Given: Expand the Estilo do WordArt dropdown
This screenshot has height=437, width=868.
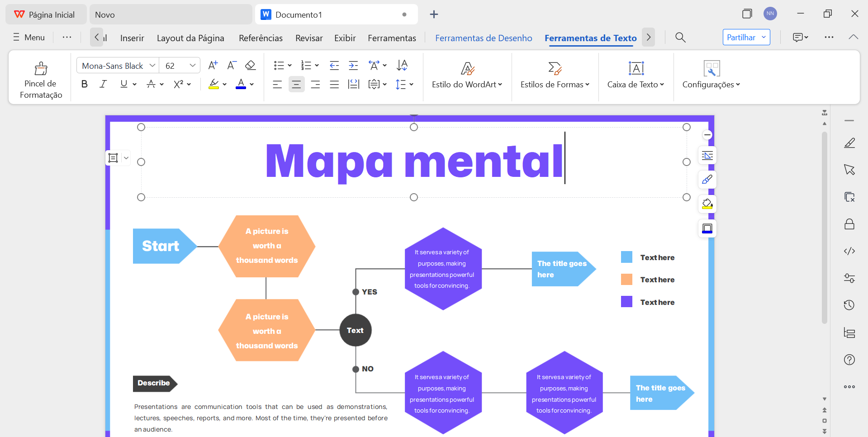Looking at the screenshot, I should click(467, 85).
